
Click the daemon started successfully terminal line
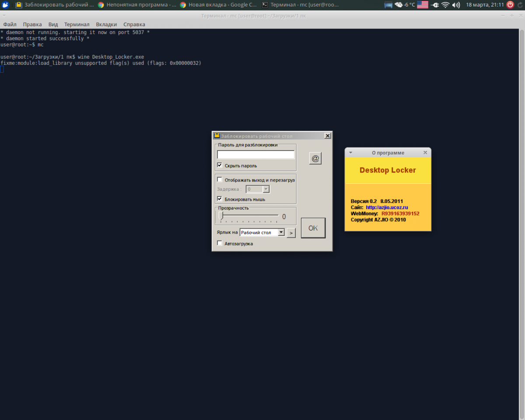coord(45,38)
